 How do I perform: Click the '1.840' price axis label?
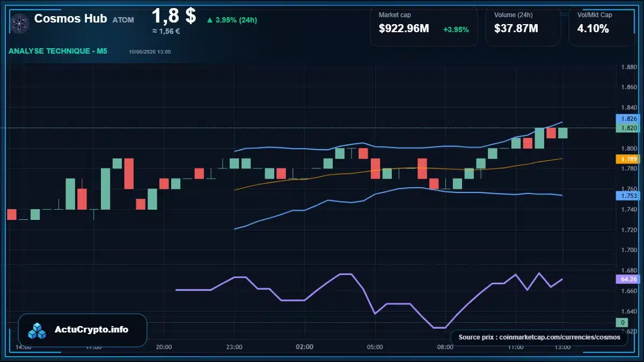point(628,107)
